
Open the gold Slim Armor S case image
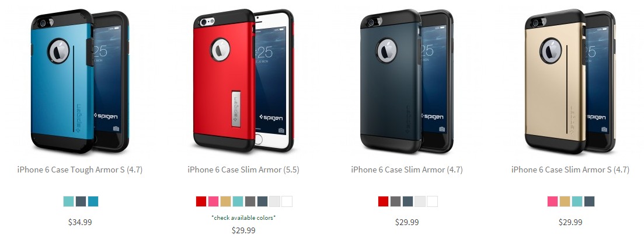570,81
